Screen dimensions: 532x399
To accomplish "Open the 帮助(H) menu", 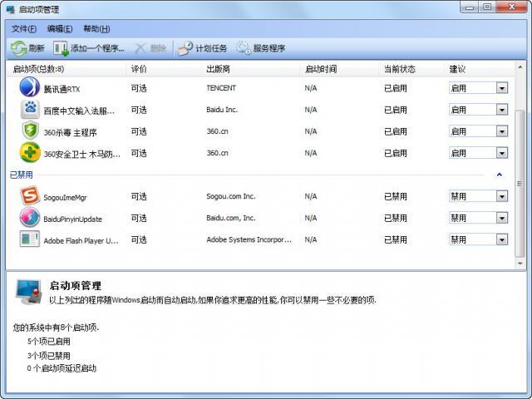I will 96,29.
